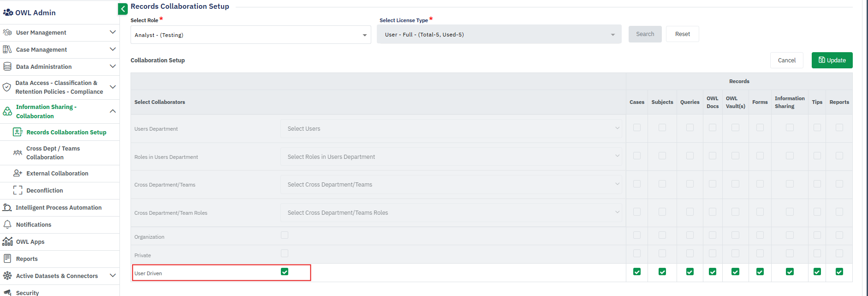This screenshot has width=868, height=296.
Task: Open Cross Dept / Teams Collaboration page
Action: [53, 153]
